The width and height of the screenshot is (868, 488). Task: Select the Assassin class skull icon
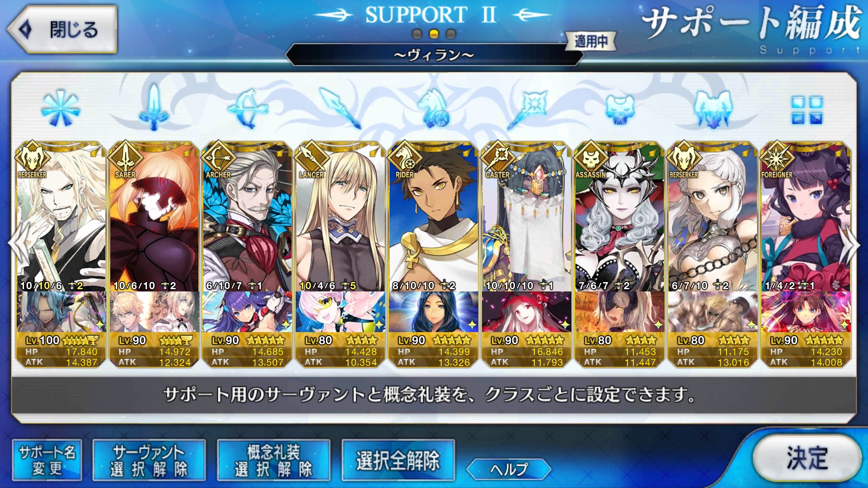click(x=620, y=109)
